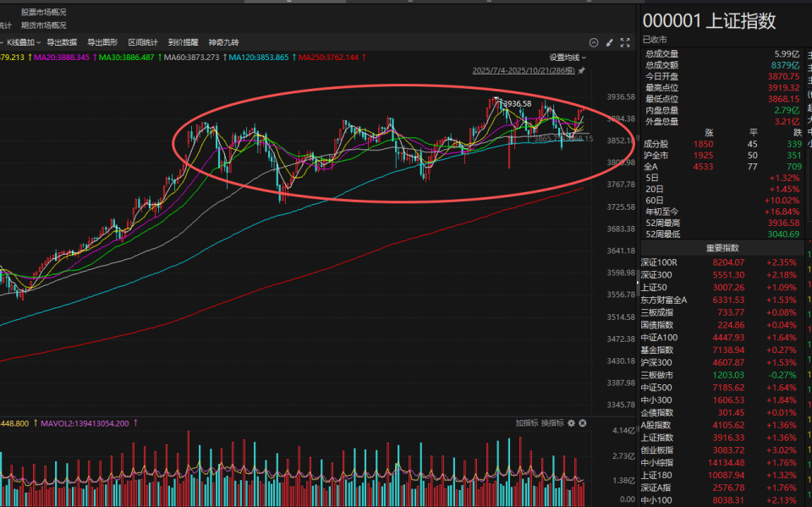Screen dimensions: 812x507
Task: Click the 沪全市 rising count 1925
Action: (x=703, y=156)
